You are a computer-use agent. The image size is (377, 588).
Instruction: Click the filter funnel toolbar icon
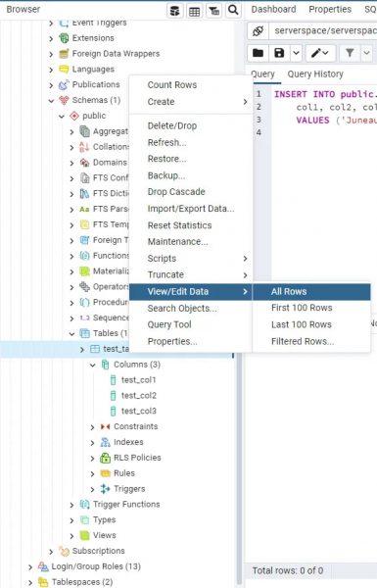point(350,53)
